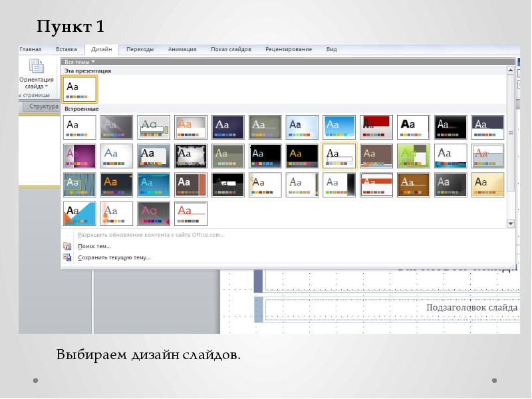This screenshot has height=399, width=532.
Task: Select the cream yellow theme in third row
Action: (x=487, y=184)
